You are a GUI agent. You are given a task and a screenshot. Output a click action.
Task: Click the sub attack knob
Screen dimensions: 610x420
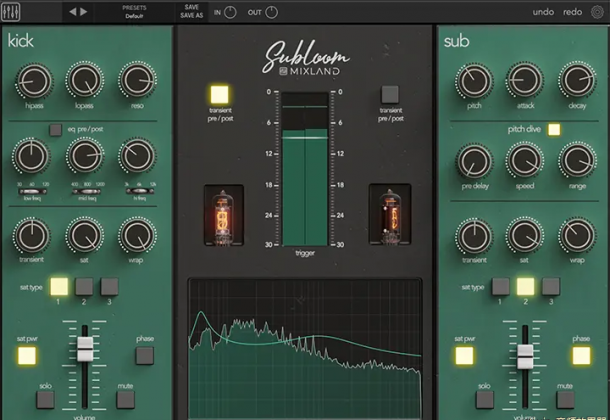pos(525,81)
